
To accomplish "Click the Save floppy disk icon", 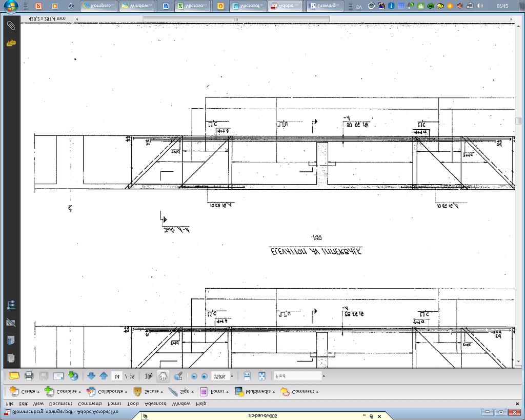I will point(44,376).
